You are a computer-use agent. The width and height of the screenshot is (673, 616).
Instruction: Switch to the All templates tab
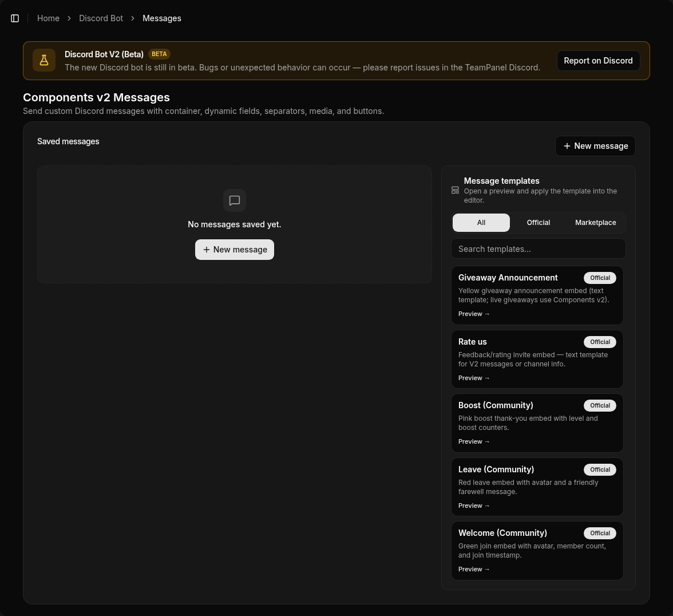coord(481,222)
